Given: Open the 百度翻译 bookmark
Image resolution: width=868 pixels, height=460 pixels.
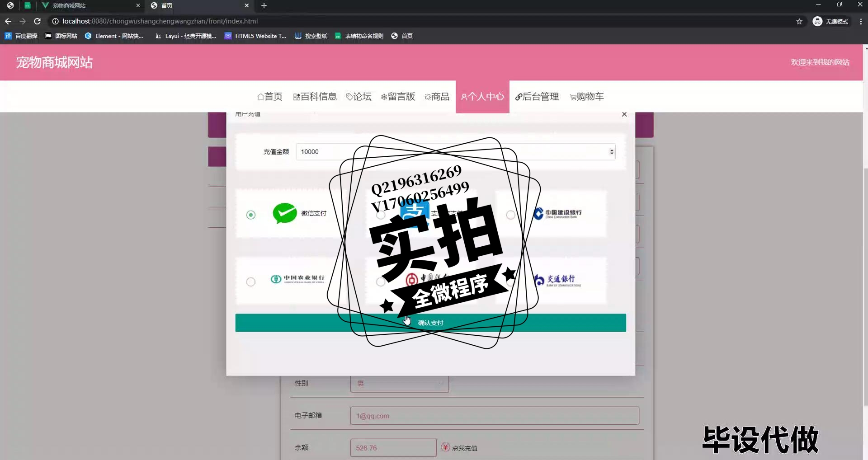Looking at the screenshot, I should tap(21, 36).
